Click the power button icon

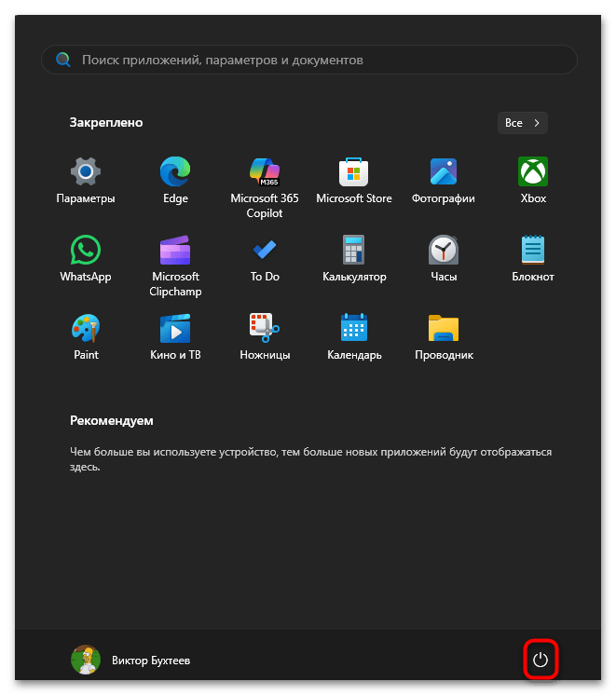pos(541,660)
